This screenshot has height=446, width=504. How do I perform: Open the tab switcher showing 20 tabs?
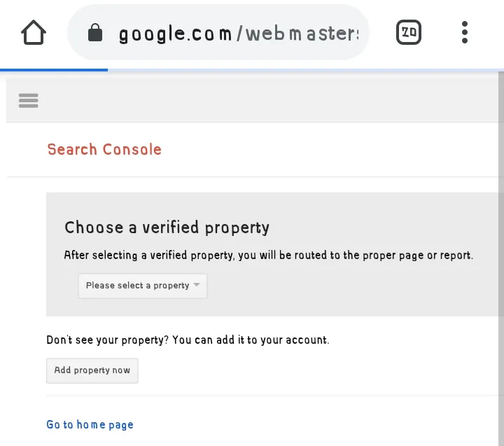(x=409, y=32)
